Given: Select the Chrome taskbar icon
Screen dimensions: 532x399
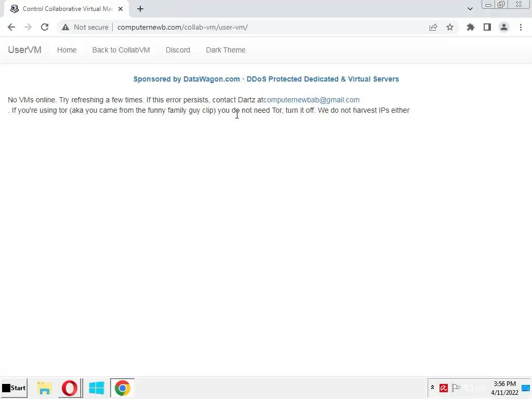Looking at the screenshot, I should tap(122, 388).
